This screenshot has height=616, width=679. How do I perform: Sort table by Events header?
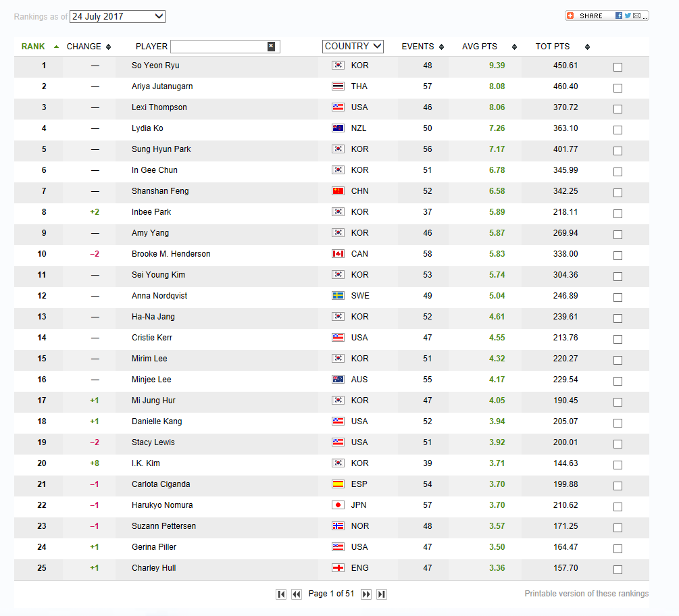(418, 47)
